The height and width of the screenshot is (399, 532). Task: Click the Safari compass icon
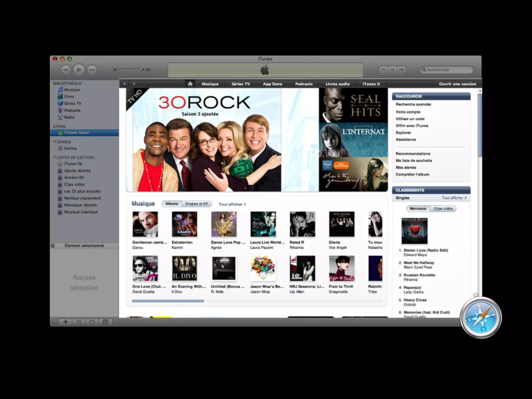tap(481, 318)
